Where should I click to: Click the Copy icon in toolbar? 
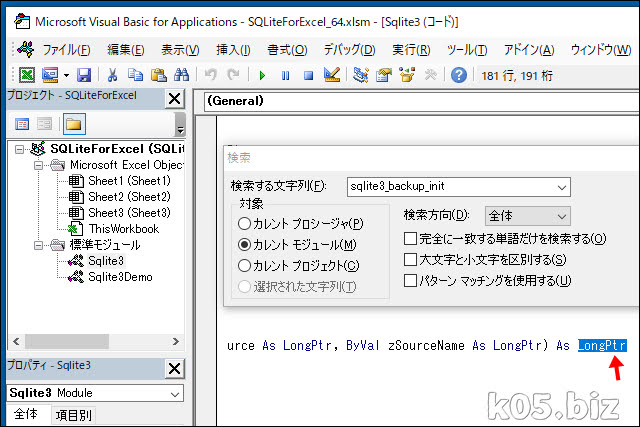click(136, 75)
